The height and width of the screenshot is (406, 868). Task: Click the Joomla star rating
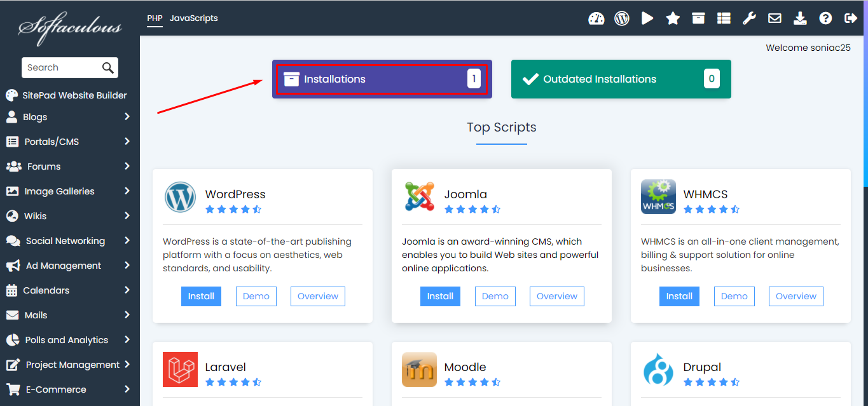(x=472, y=209)
